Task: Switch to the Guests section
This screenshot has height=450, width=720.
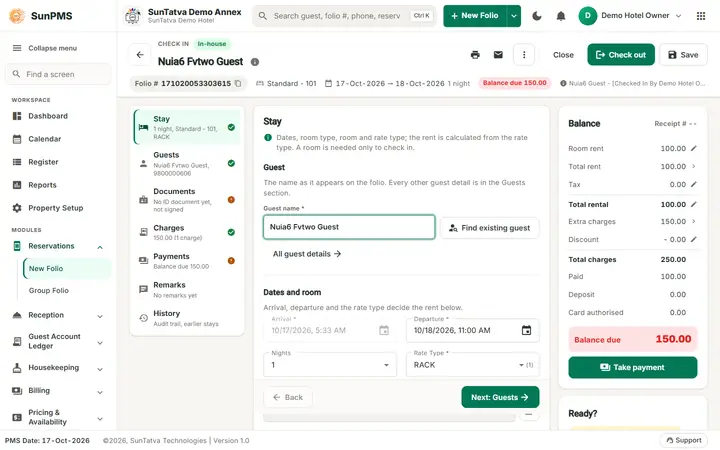Action: point(187,163)
